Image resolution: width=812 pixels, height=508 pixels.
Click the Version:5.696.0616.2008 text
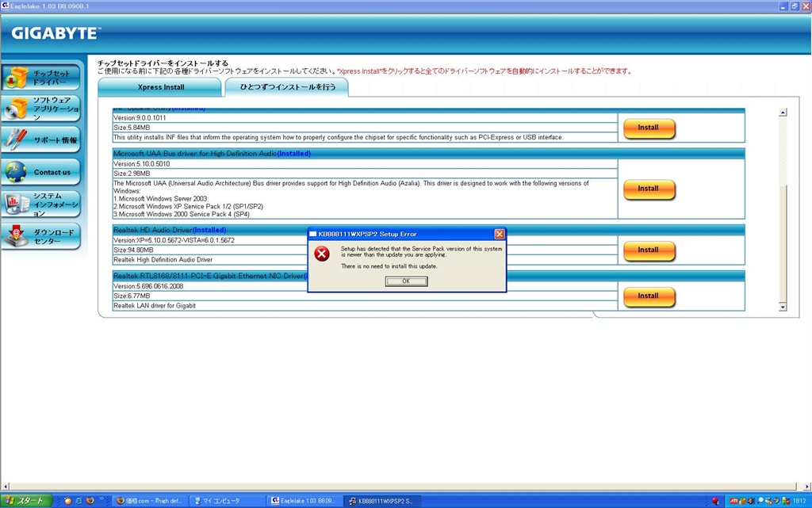148,286
